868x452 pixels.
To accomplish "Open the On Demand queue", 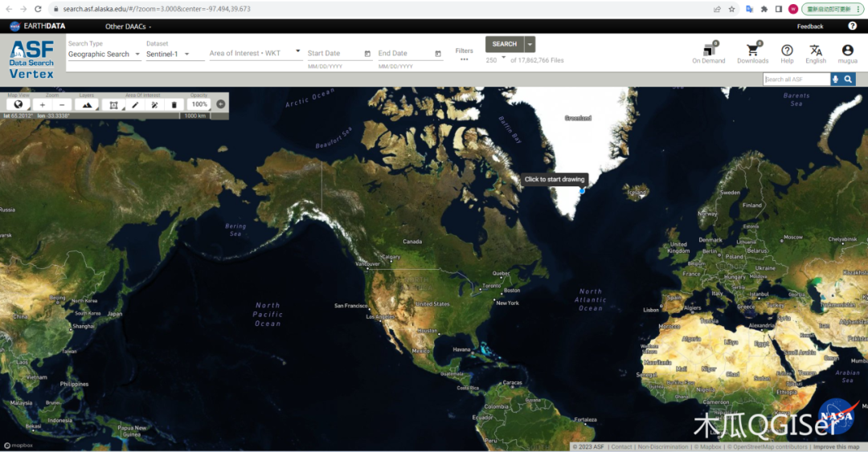I will pyautogui.click(x=709, y=53).
